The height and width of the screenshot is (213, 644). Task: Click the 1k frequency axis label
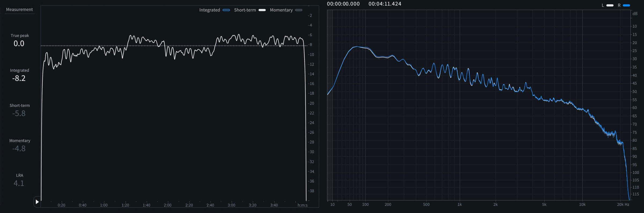[460, 204]
